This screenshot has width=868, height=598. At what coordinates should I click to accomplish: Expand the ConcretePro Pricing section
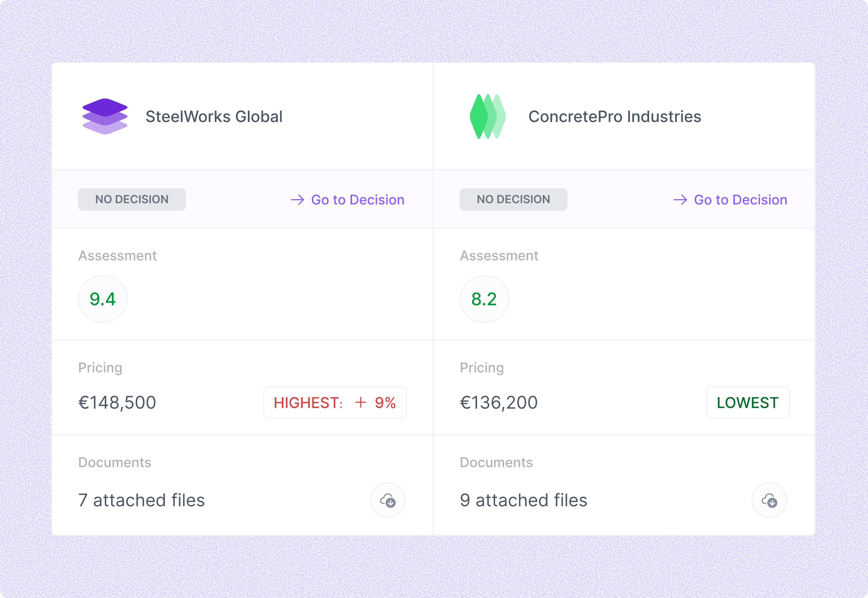(x=482, y=367)
